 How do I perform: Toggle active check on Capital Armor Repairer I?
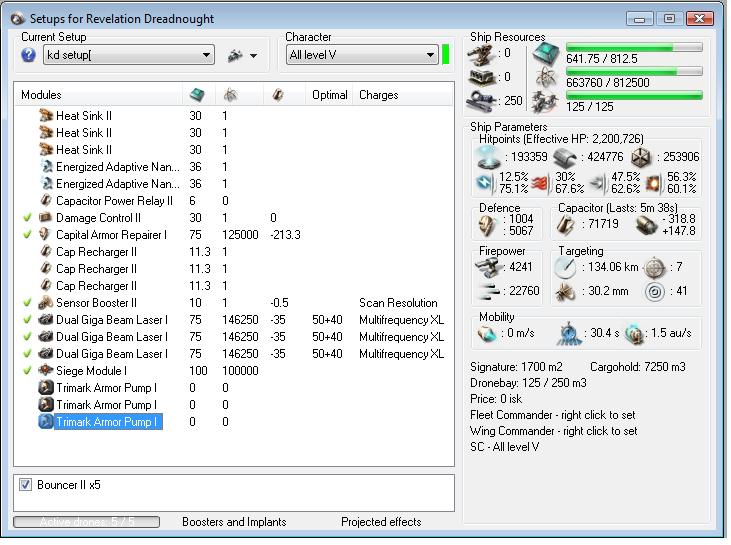[x=28, y=235]
